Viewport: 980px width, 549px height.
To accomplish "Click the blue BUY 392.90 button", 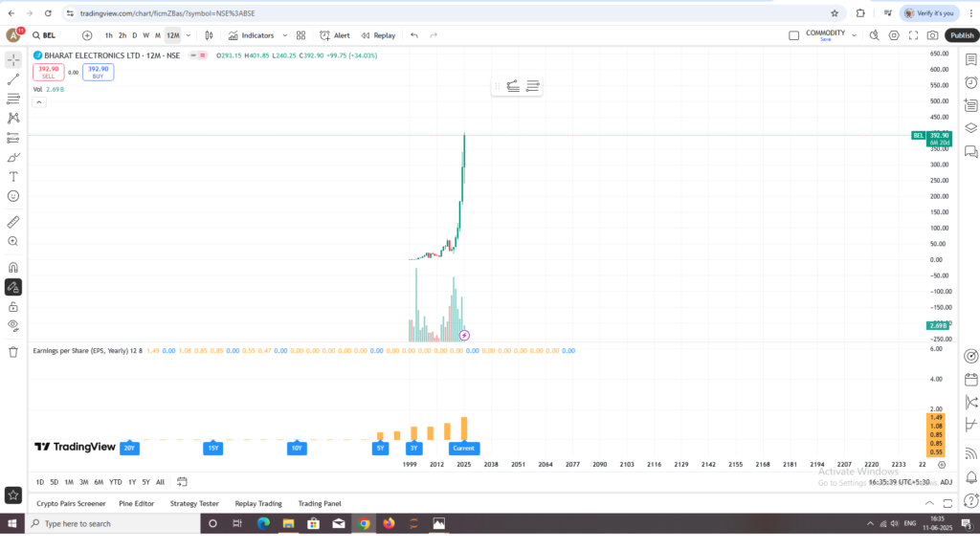I will tap(99, 73).
